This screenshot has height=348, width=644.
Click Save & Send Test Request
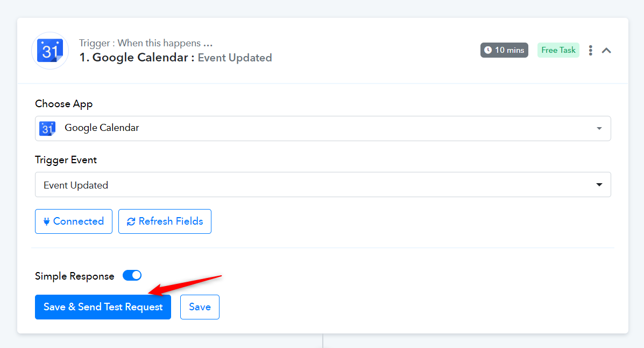(x=103, y=307)
